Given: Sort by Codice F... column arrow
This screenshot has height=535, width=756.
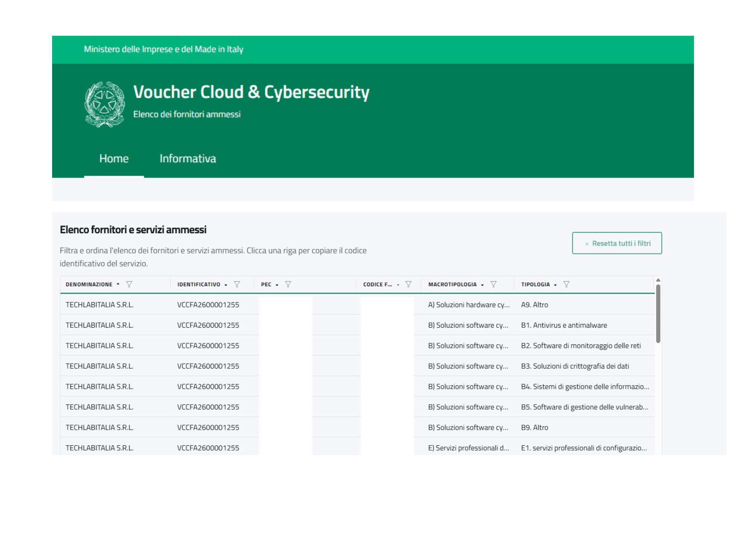Looking at the screenshot, I should (x=398, y=285).
